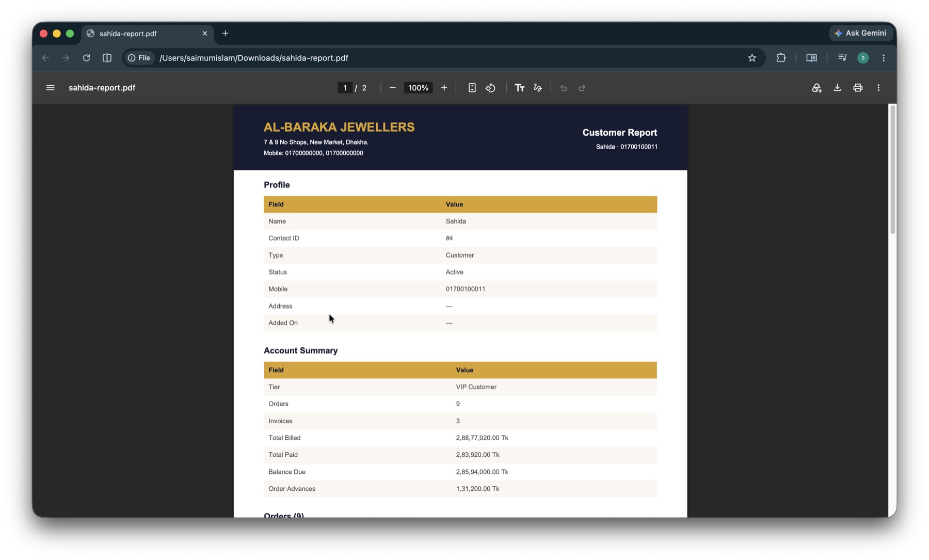Rotate the PDF counterclockwise
Image resolution: width=929 pixels, height=560 pixels.
coord(490,88)
